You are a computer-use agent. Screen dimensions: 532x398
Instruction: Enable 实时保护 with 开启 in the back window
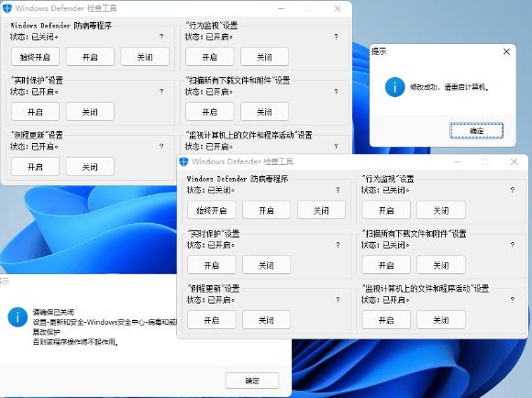click(35, 112)
